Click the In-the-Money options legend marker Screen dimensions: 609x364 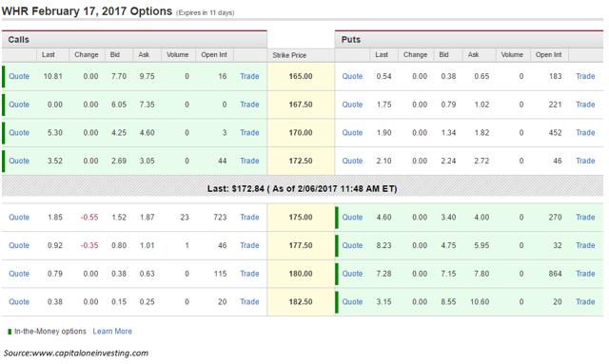[x=10, y=332]
